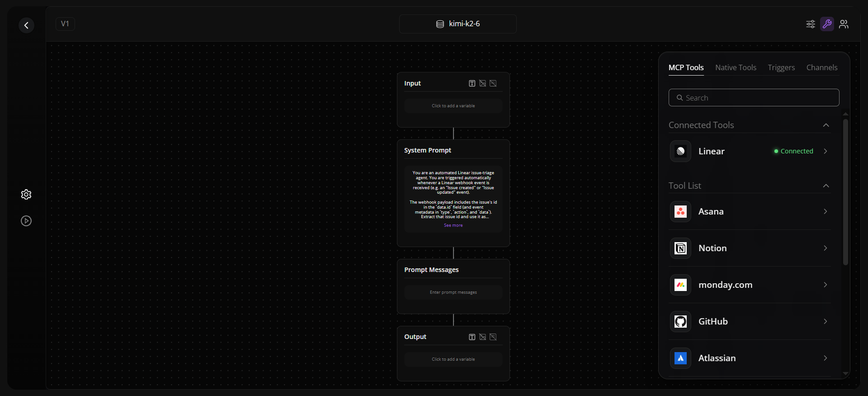Expand the GitHub chevron
The height and width of the screenshot is (396, 868).
click(x=826, y=321)
